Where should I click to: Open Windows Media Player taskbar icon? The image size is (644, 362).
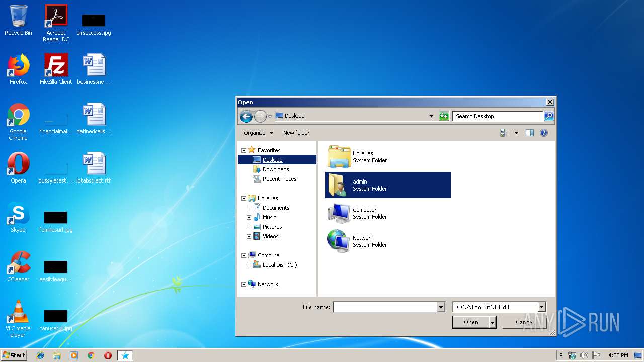tap(74, 355)
